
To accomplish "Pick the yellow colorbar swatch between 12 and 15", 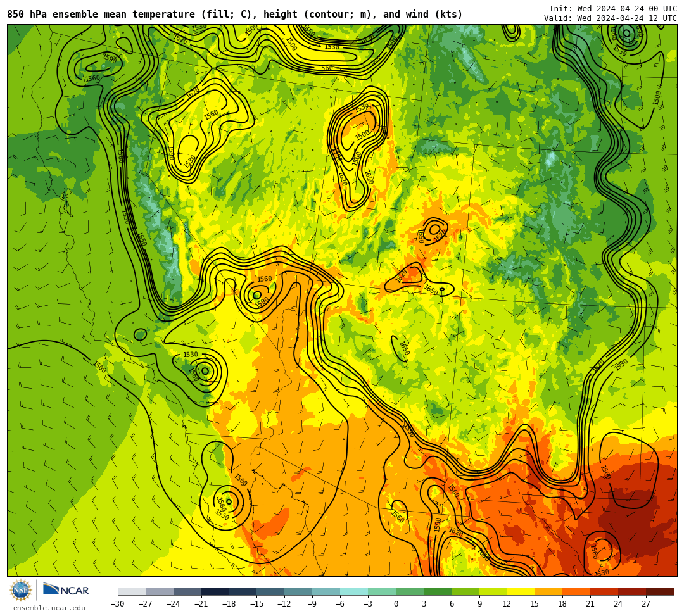I will pos(521,591).
